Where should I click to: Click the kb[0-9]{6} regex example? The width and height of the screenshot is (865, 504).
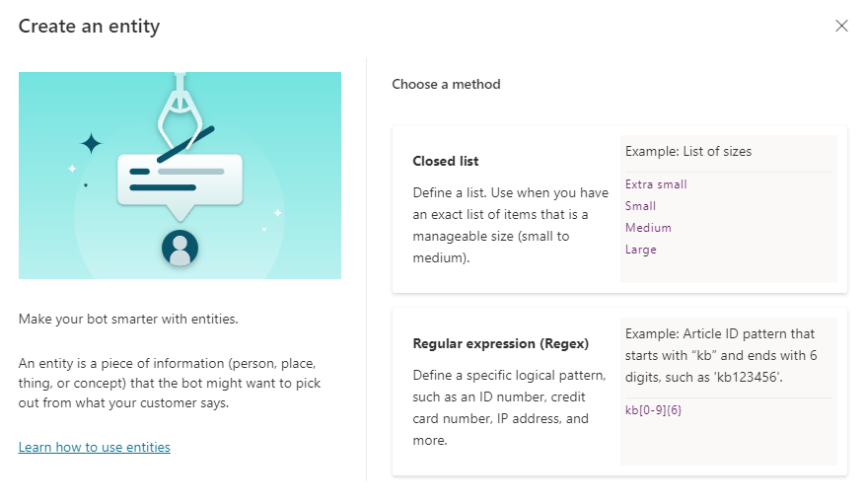[x=653, y=410]
